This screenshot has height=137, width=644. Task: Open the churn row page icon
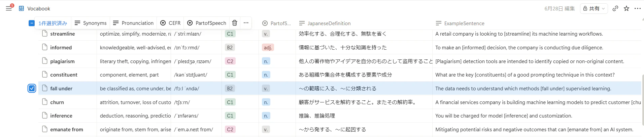(x=44, y=102)
